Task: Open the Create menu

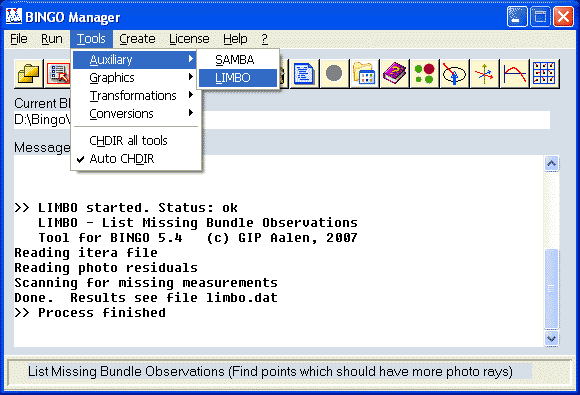Action: [x=137, y=39]
